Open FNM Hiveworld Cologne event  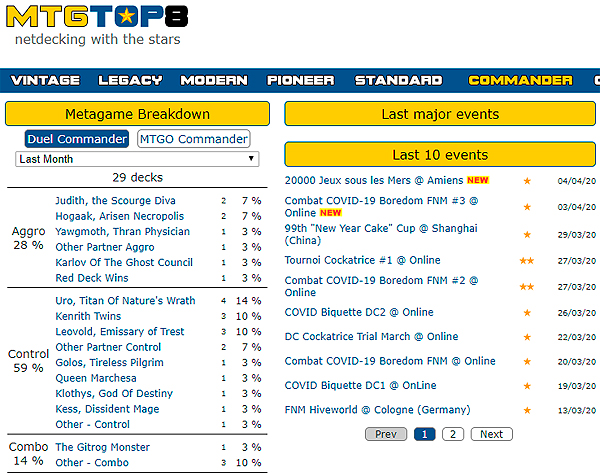coord(377,410)
